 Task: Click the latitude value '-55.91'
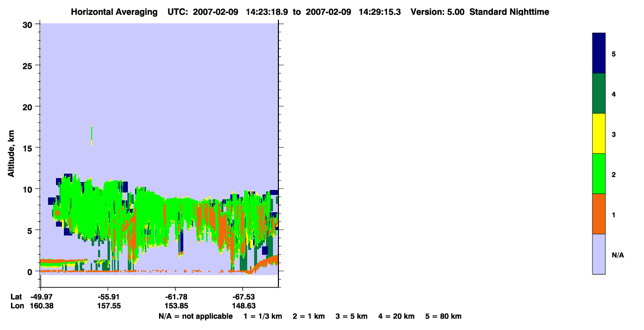(x=108, y=297)
